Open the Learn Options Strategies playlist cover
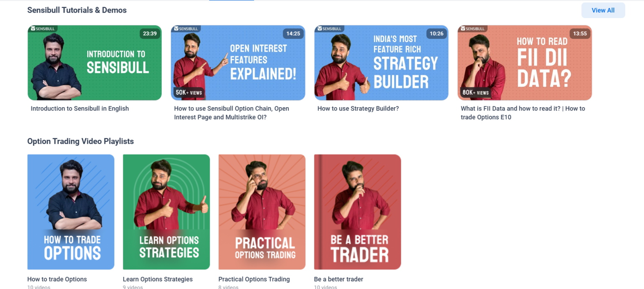This screenshot has width=644, height=289. tap(166, 212)
